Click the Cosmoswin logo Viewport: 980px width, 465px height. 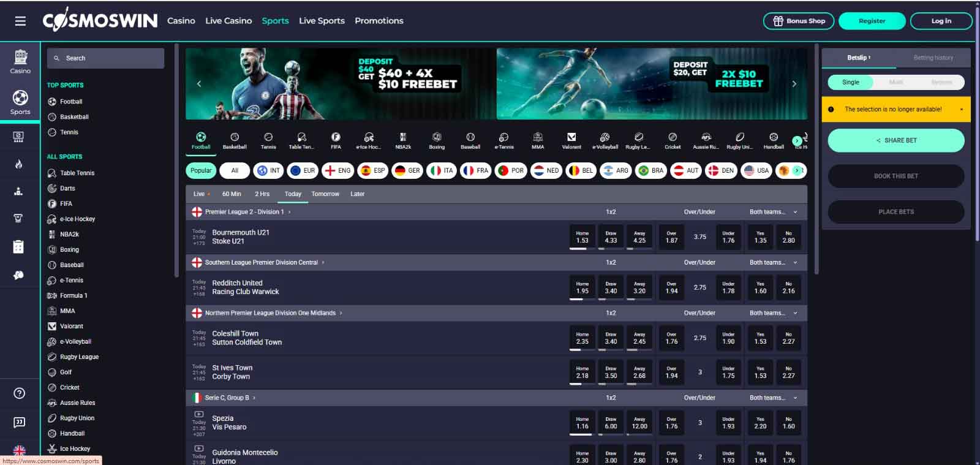[100, 21]
